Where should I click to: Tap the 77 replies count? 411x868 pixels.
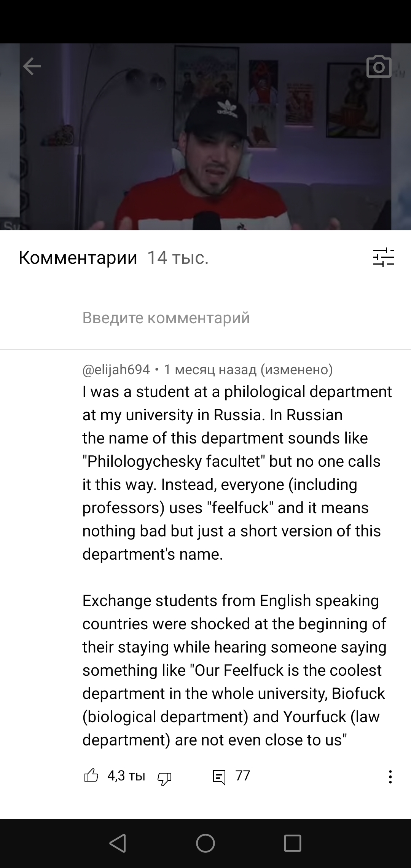click(242, 775)
